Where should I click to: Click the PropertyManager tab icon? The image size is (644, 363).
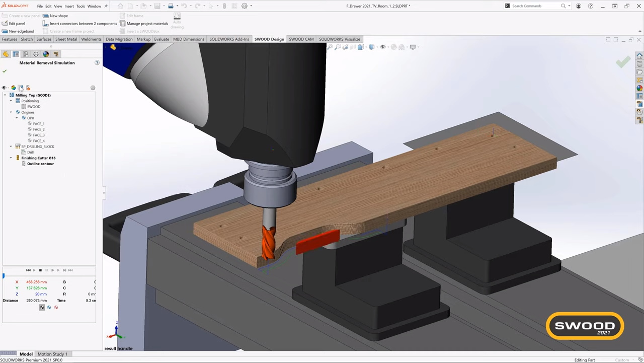[x=16, y=54]
